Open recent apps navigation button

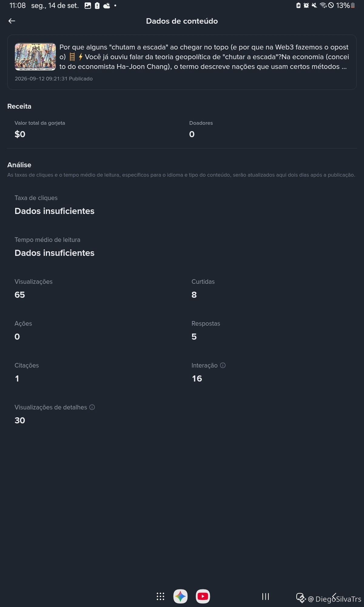click(x=265, y=596)
